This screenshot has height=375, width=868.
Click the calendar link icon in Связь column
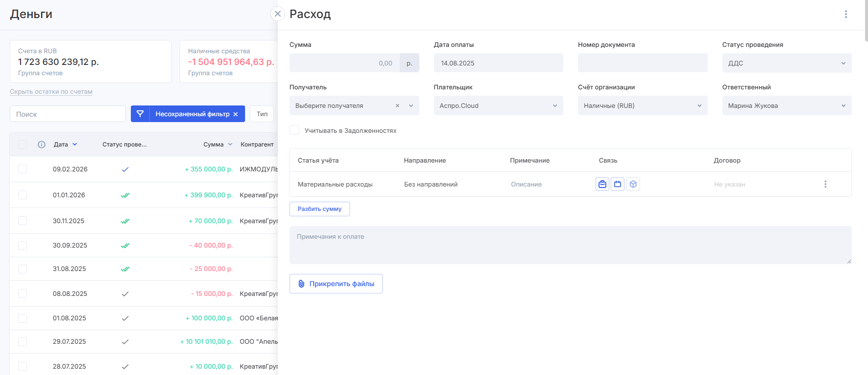tap(618, 184)
